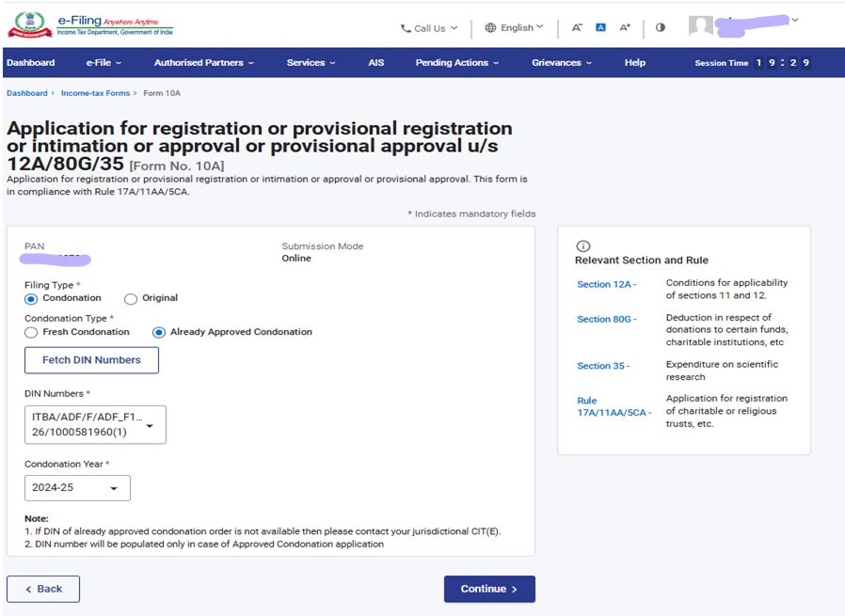Decrease font size with A- icon
The image size is (845, 616).
[577, 28]
